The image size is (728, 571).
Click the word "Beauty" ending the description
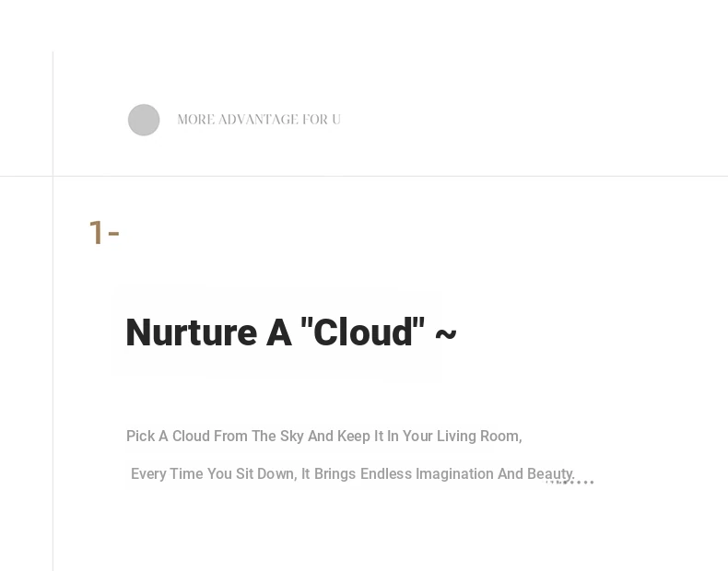click(550, 474)
